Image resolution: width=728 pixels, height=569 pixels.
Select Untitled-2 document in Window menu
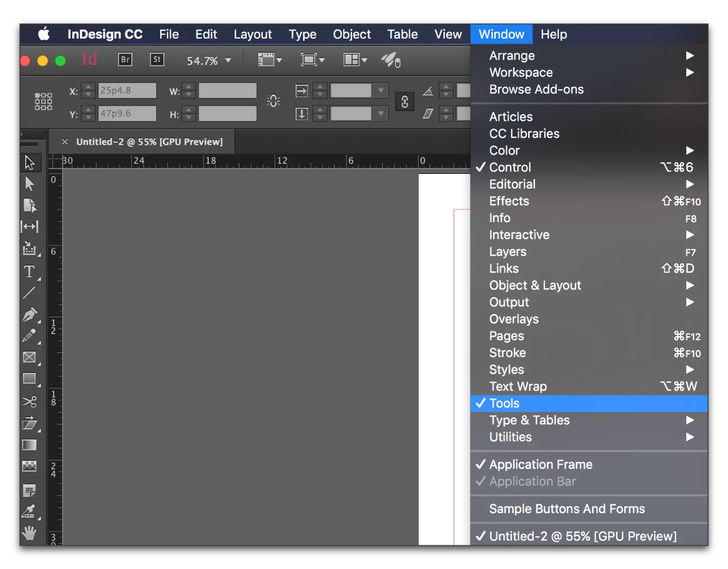pos(589,536)
